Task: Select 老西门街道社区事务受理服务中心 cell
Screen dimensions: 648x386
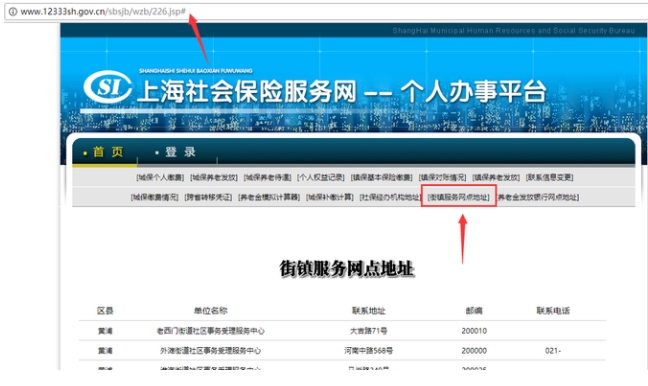Action: coord(210,331)
